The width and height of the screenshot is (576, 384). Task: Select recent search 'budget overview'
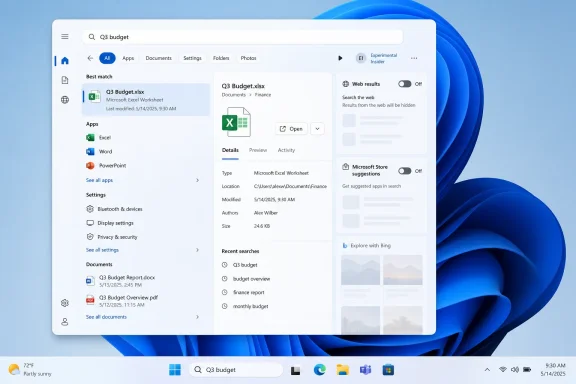(x=246, y=279)
